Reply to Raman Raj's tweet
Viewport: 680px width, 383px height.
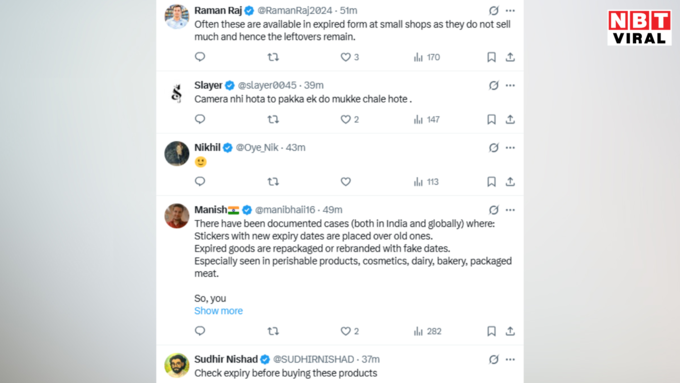[x=200, y=57]
